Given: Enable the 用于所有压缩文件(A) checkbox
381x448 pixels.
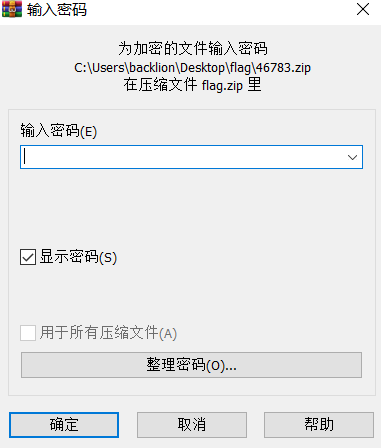Looking at the screenshot, I should [x=28, y=333].
